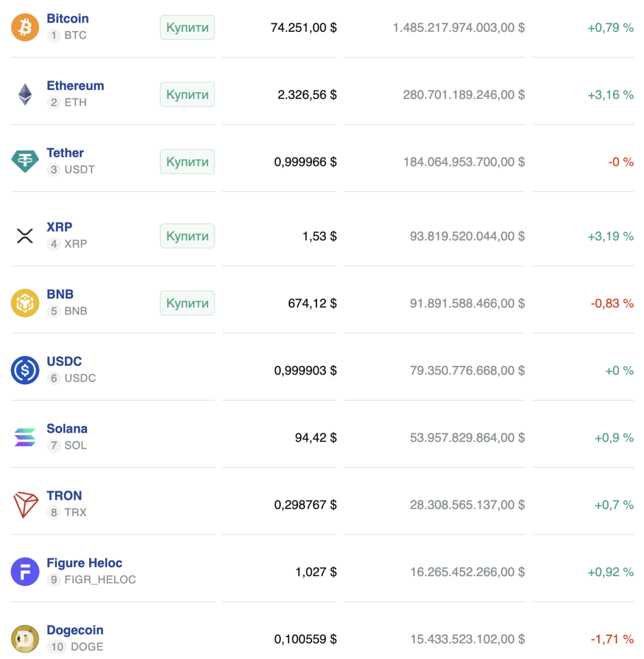Click the Ethereum diamond logo icon

pyautogui.click(x=25, y=94)
